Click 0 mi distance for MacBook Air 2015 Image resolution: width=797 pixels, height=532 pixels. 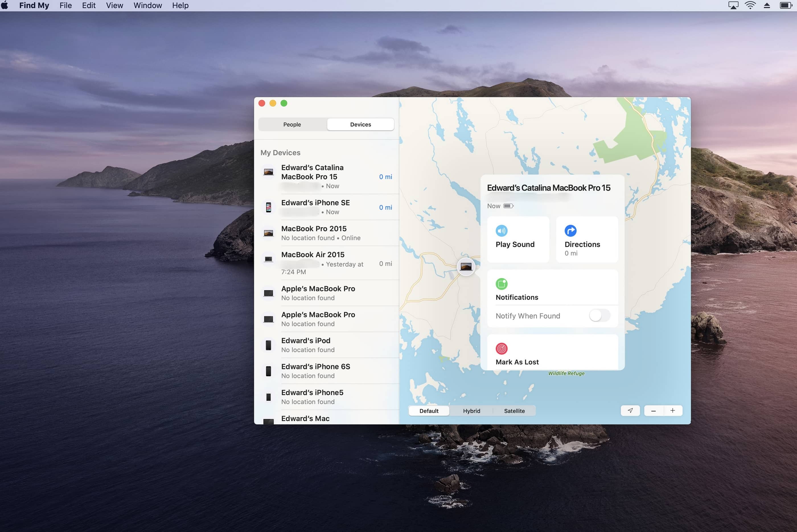click(385, 264)
